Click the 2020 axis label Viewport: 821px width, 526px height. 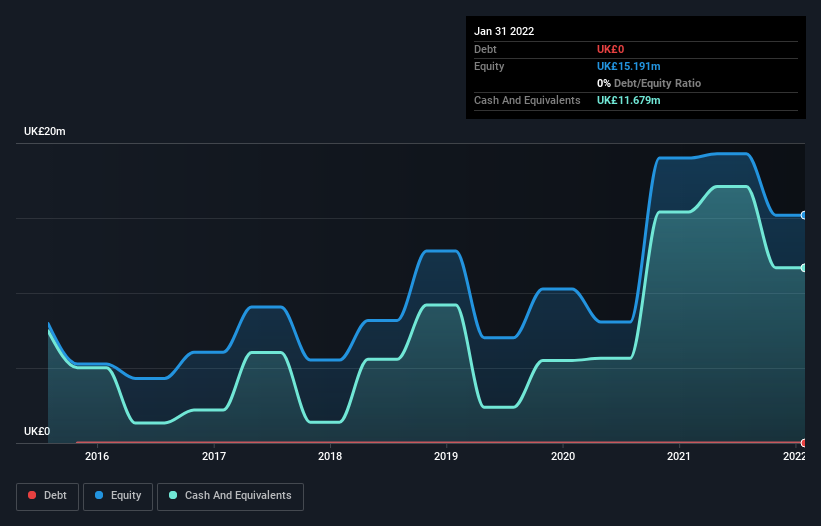[x=563, y=456]
